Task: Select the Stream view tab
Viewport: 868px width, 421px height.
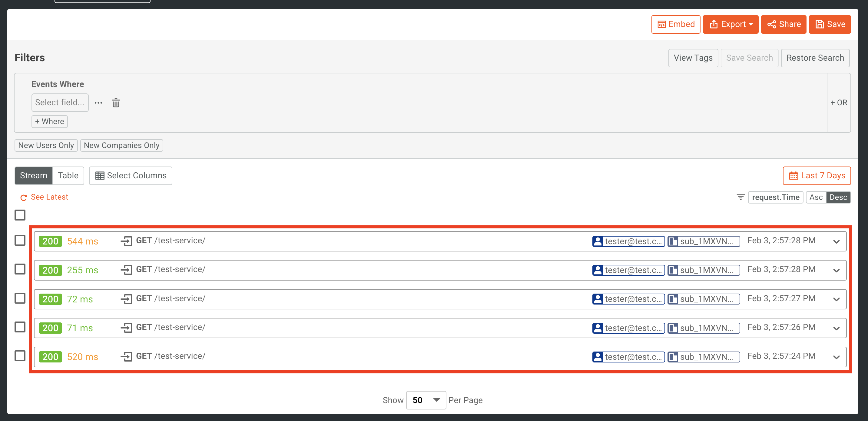Action: [x=33, y=175]
